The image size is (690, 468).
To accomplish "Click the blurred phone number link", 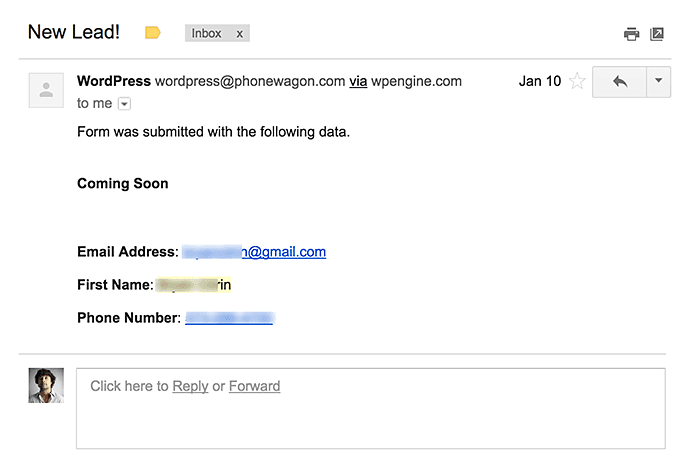I will tap(229, 318).
